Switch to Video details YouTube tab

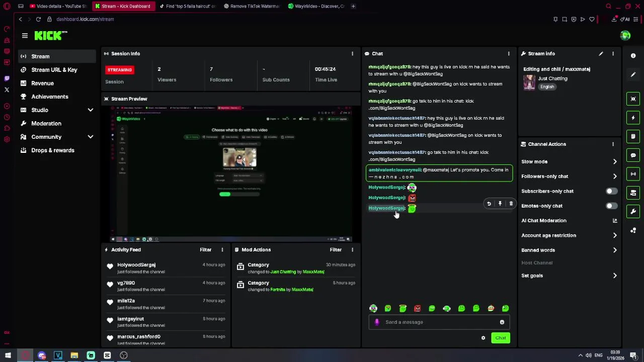pos(58,6)
